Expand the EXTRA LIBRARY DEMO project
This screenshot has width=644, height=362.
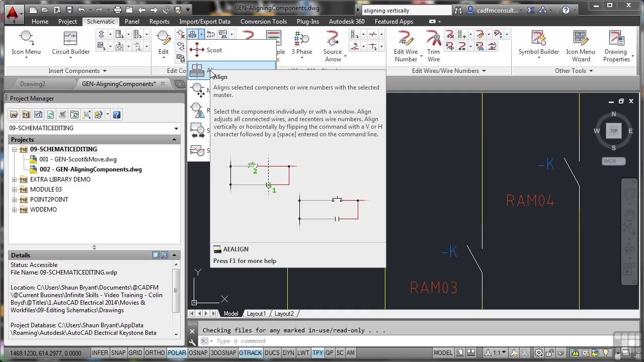pyautogui.click(x=15, y=179)
